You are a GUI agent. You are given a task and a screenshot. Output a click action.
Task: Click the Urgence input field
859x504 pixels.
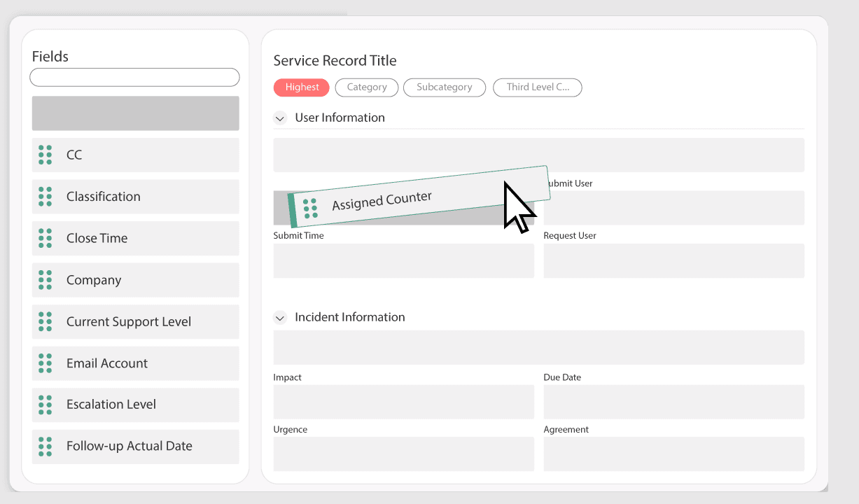point(404,454)
